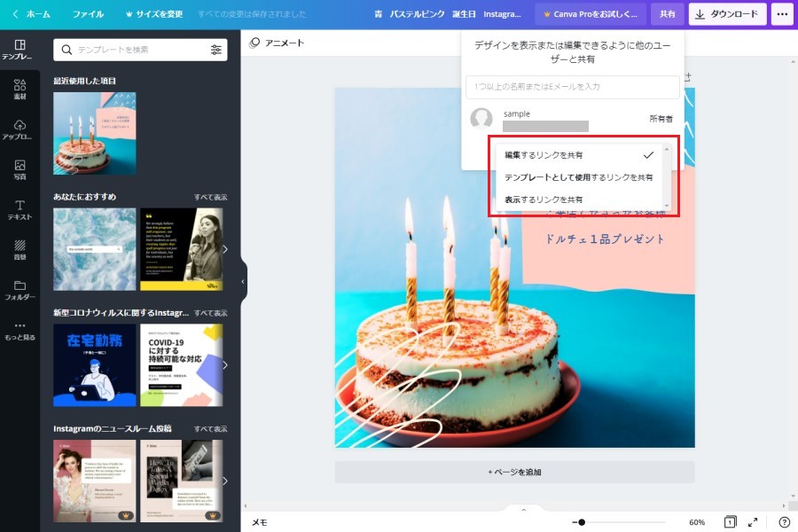Screen dimensions: 798x532
Task: Open the アップロード uploads panel
Action: tap(20, 129)
